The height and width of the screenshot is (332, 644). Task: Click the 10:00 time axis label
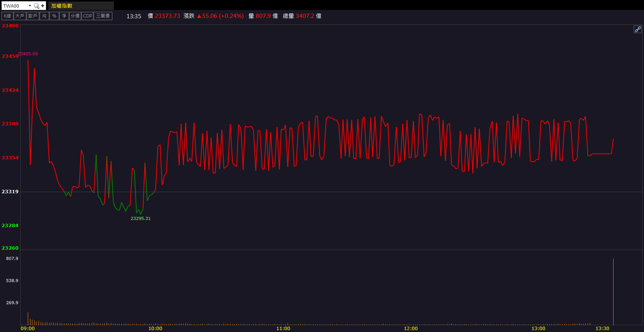(x=155, y=328)
